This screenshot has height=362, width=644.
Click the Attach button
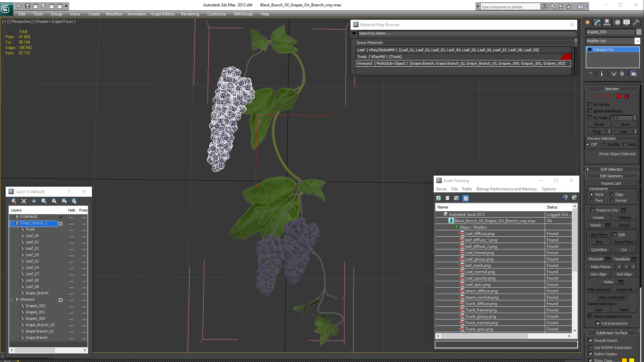596,225
